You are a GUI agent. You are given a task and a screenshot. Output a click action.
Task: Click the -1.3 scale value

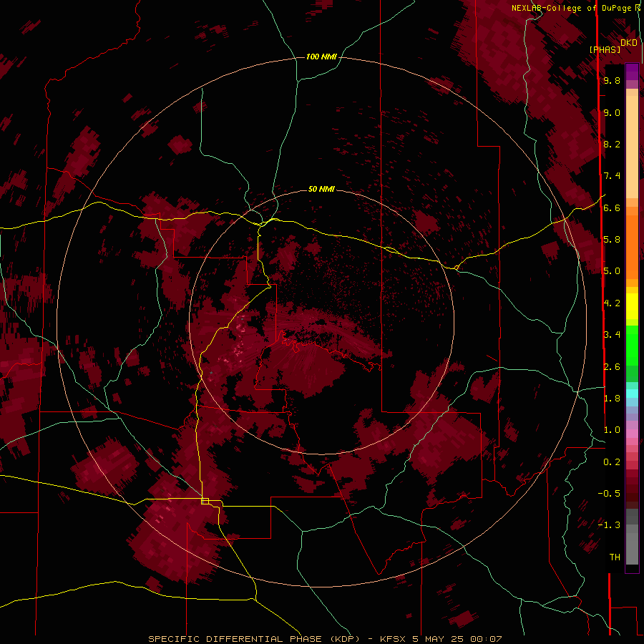[x=609, y=525]
